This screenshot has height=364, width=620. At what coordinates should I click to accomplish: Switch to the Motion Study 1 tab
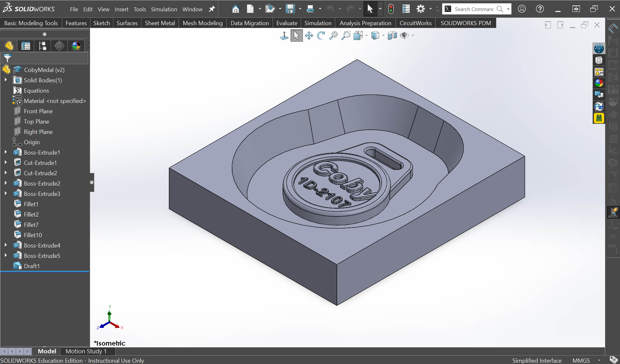(x=86, y=351)
